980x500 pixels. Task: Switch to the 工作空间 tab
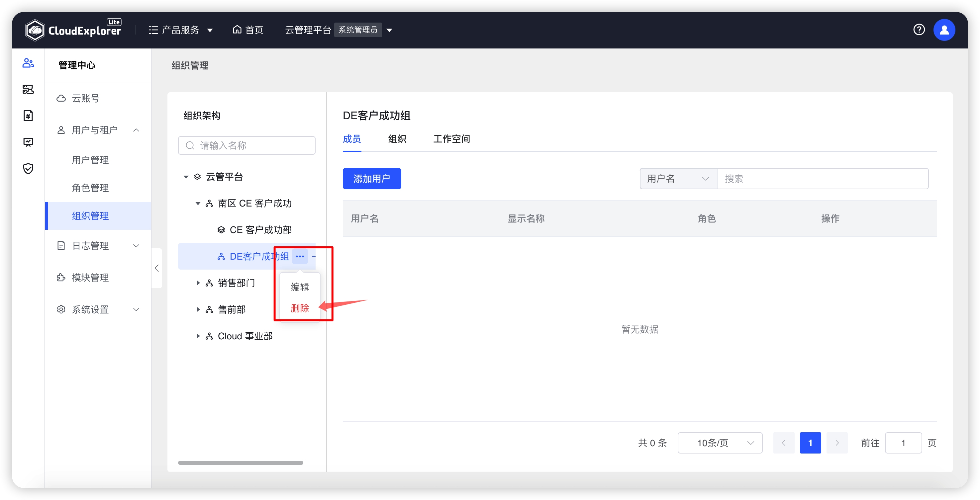click(x=451, y=139)
